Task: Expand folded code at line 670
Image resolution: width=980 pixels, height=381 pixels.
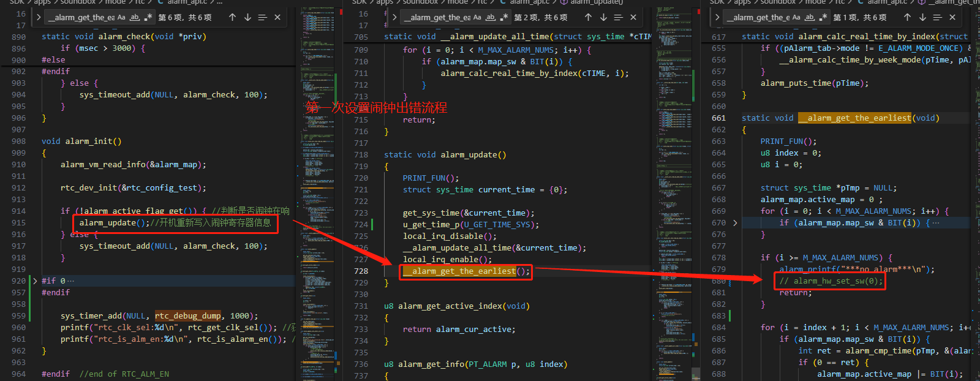Action: coord(735,223)
